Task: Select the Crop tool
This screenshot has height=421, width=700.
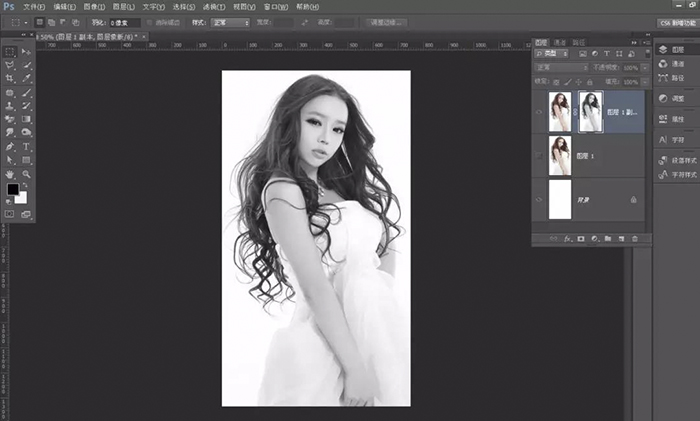Action: (10, 77)
